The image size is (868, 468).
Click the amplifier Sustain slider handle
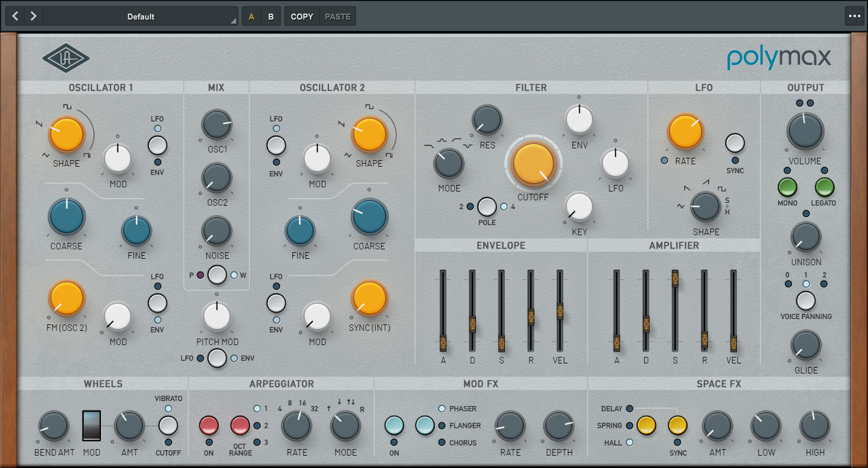tap(675, 279)
